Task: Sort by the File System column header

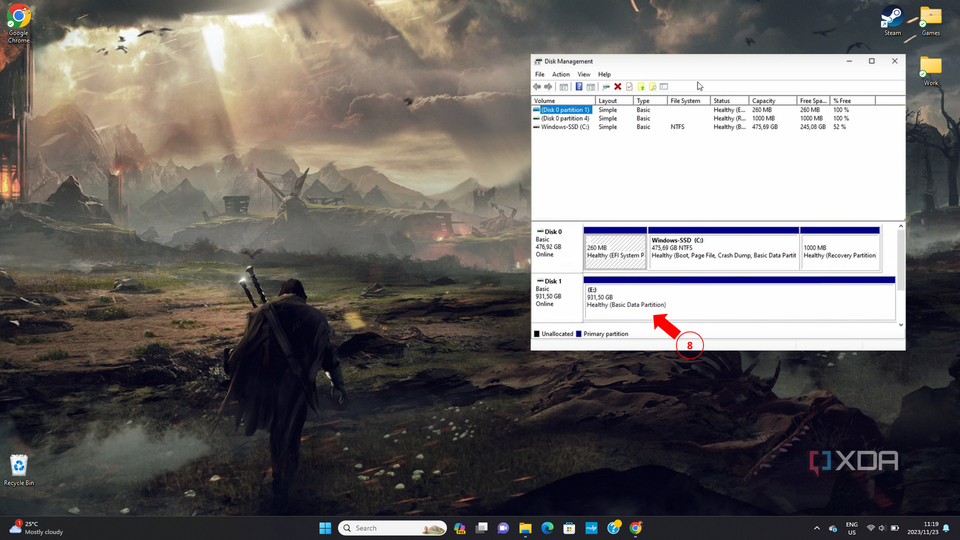Action: [689, 100]
